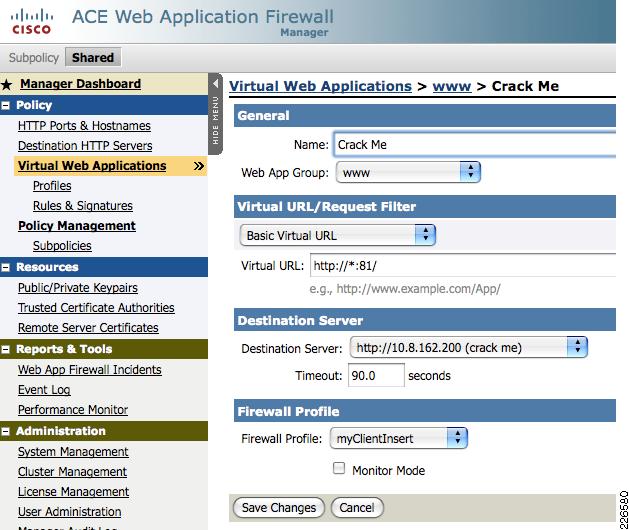629x530 pixels.
Task: Click the Virtual URL/Request Filter header
Action: [425, 207]
